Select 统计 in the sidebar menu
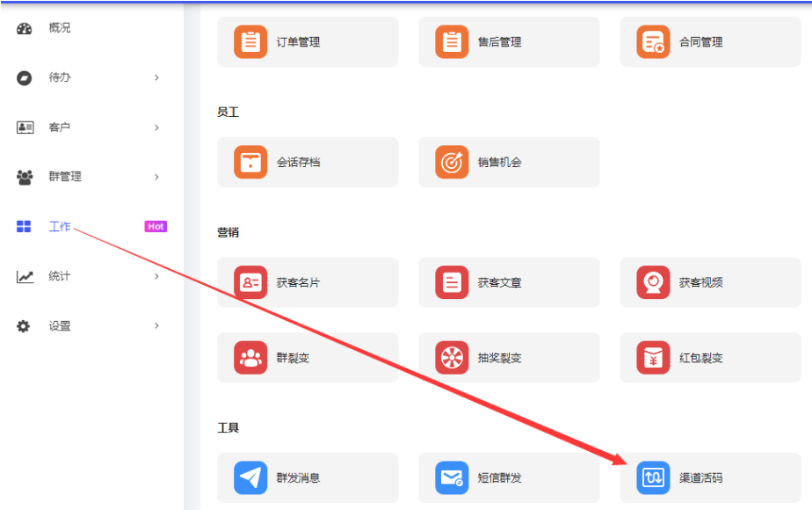Screen dimensions: 812x510 (60, 276)
